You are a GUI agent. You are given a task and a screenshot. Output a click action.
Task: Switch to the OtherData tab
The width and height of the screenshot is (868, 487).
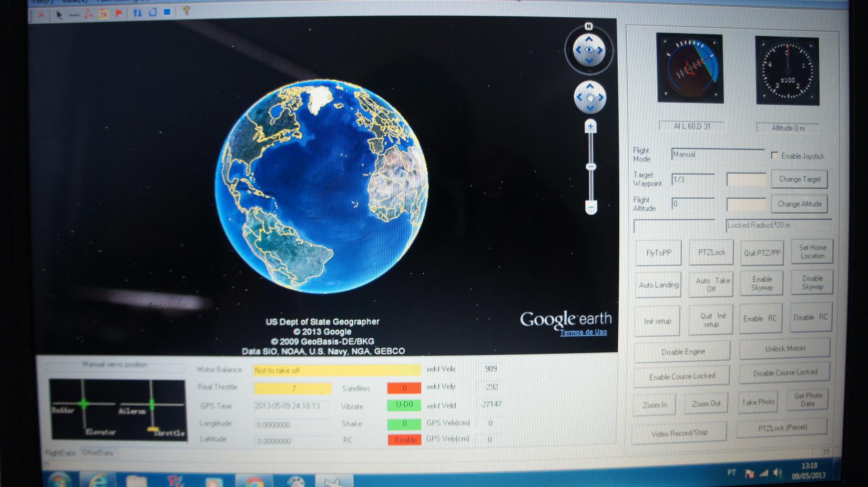point(98,453)
